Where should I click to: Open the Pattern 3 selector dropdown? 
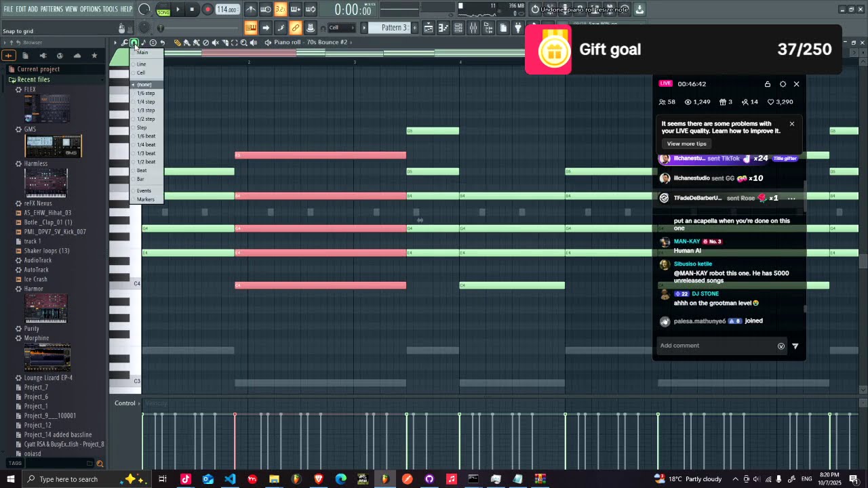coord(389,28)
